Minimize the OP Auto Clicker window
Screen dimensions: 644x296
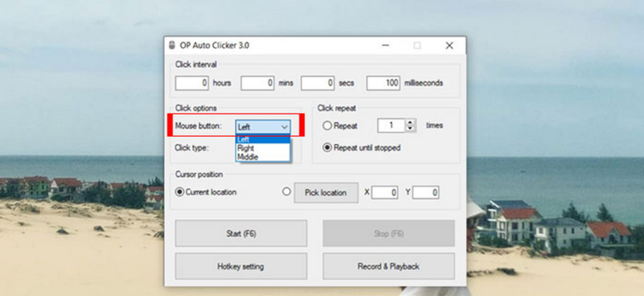coord(386,45)
